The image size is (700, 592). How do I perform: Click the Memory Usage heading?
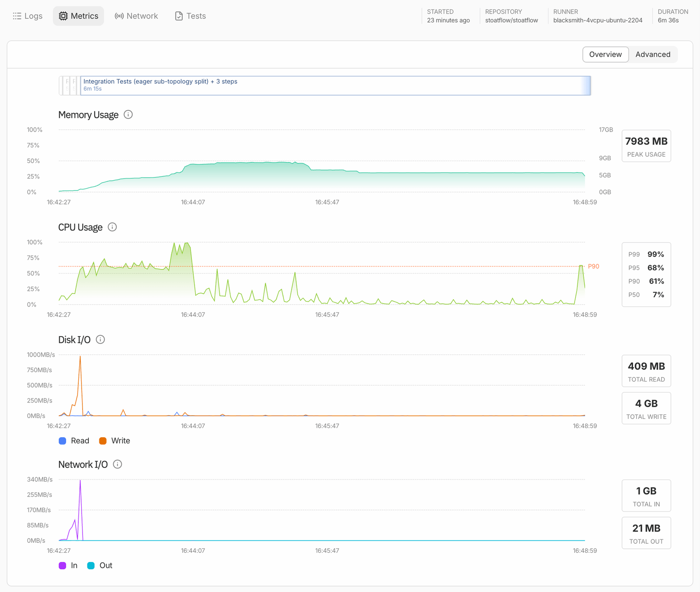pyautogui.click(x=88, y=115)
